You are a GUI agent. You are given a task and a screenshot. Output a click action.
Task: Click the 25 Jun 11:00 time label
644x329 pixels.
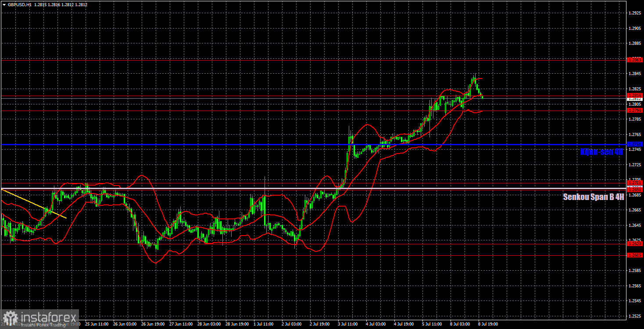tap(97, 324)
